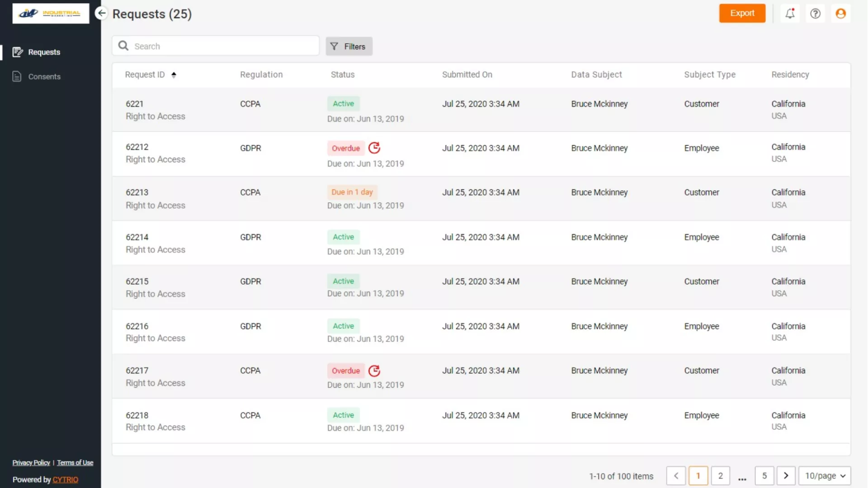868x488 pixels.
Task: Go to next page arrow
Action: (786, 475)
